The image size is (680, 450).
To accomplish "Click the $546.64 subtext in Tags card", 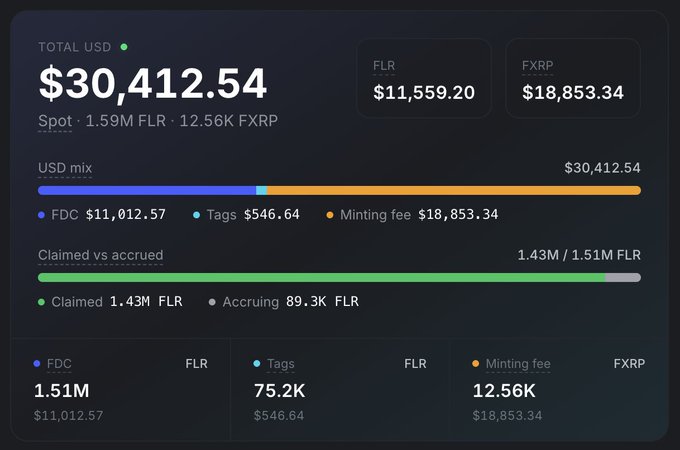I will (279, 416).
